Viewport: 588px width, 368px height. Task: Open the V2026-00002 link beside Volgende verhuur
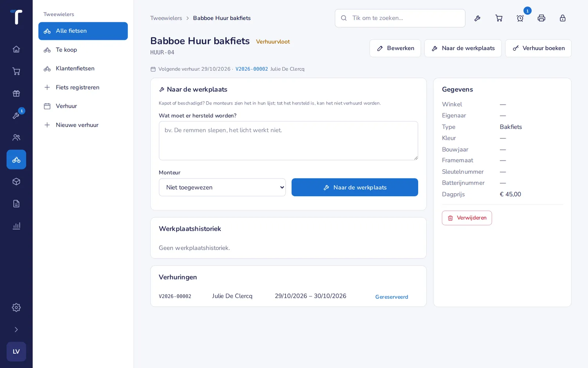coord(252,69)
